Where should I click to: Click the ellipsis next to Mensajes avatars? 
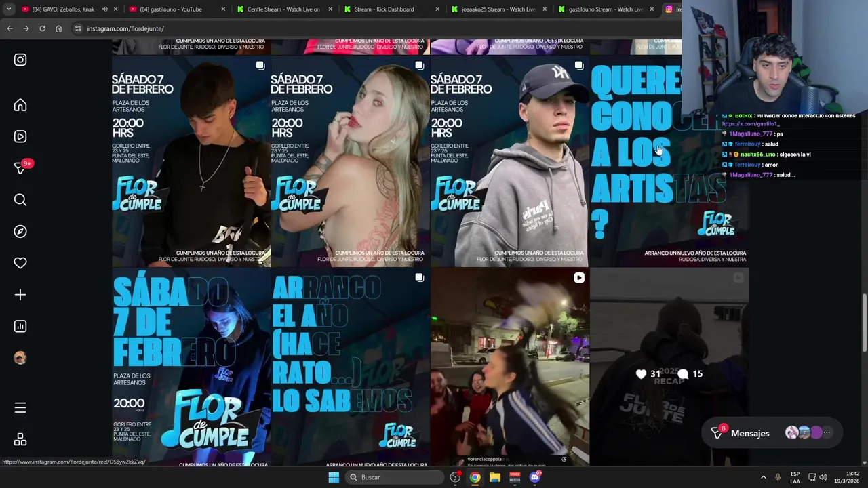tap(827, 432)
